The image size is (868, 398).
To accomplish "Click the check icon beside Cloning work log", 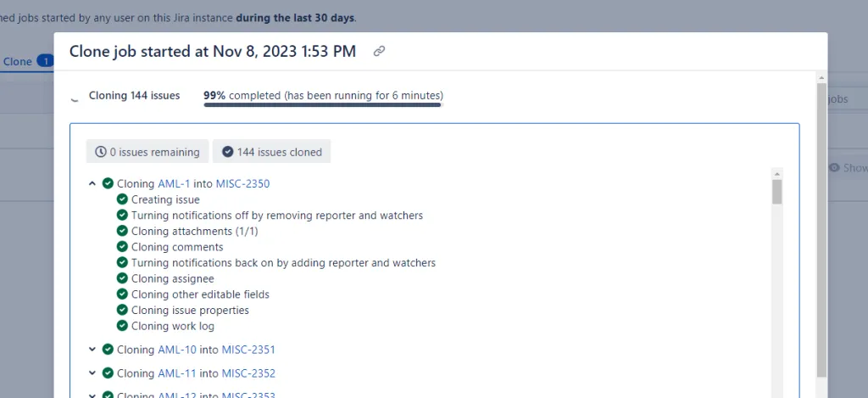I will tap(122, 326).
